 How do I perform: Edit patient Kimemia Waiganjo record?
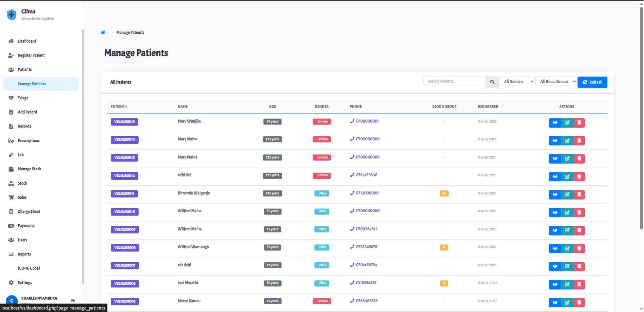pos(567,194)
